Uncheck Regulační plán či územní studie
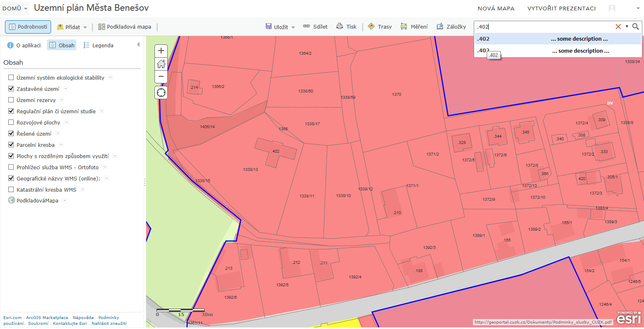This screenshot has width=644, height=329. click(11, 111)
